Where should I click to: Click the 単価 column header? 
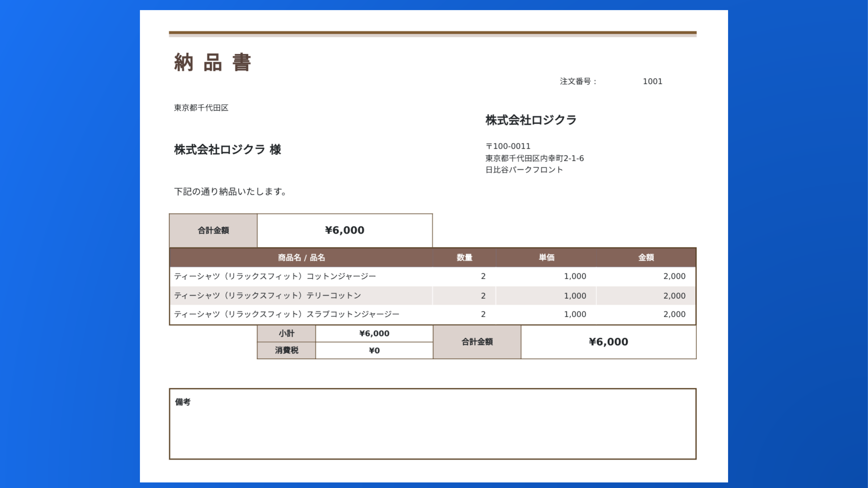point(546,258)
